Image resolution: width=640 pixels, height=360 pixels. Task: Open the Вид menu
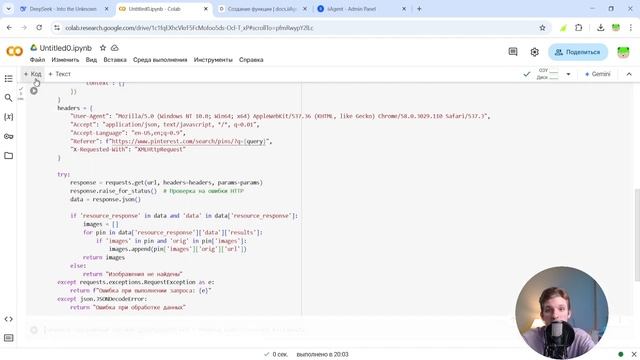pyautogui.click(x=91, y=60)
